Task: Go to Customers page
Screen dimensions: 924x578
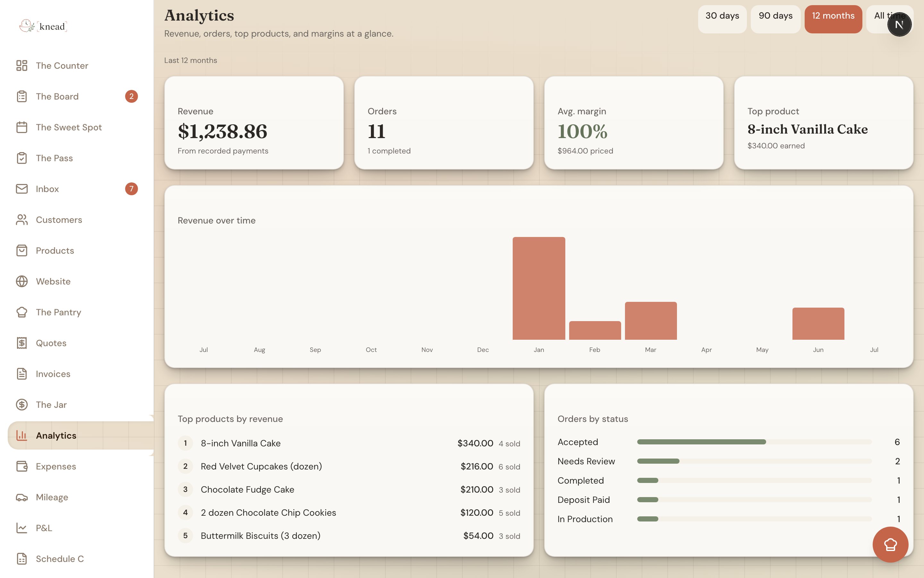Action: (x=81, y=220)
